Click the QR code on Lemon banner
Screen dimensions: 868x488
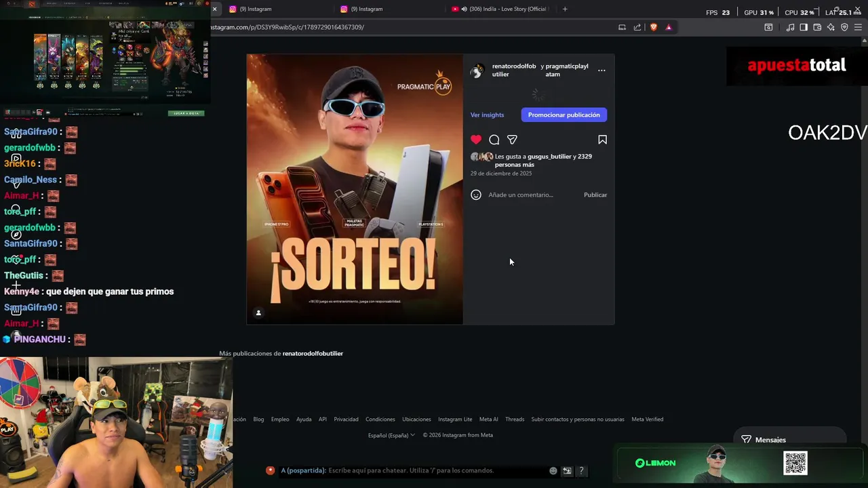point(795,463)
